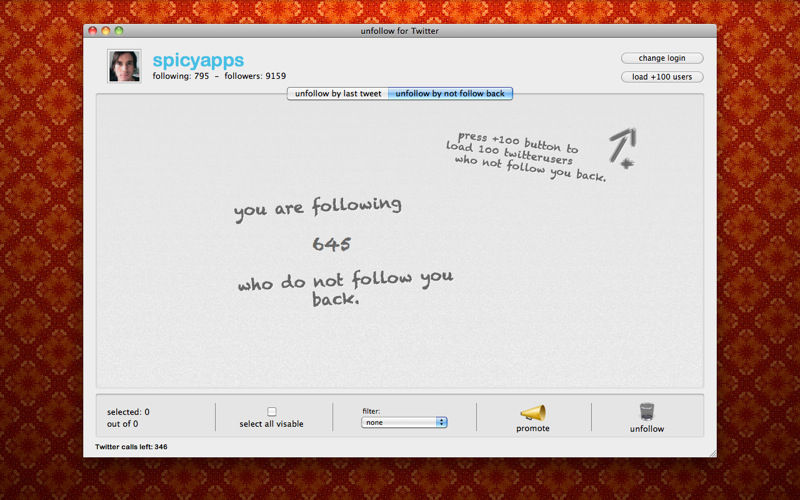
Task: Click the selected: 0 counter text
Action: [128, 411]
